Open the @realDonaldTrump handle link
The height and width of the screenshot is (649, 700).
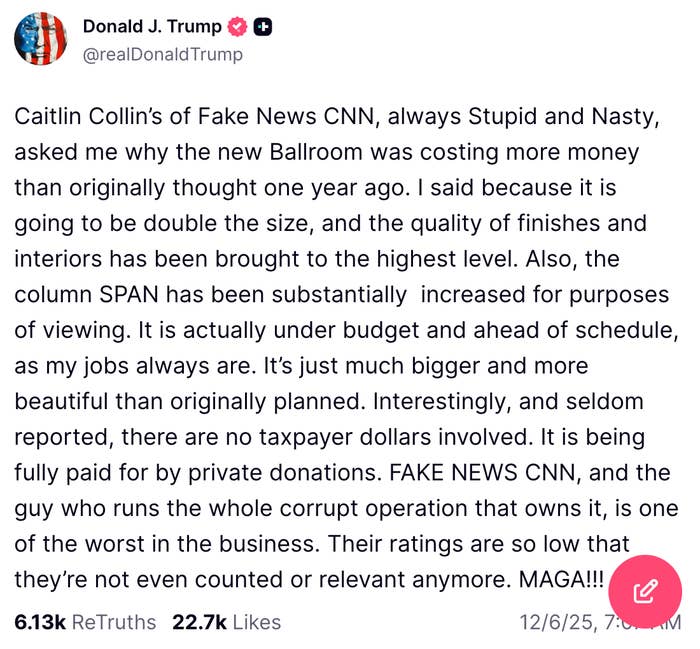click(162, 54)
